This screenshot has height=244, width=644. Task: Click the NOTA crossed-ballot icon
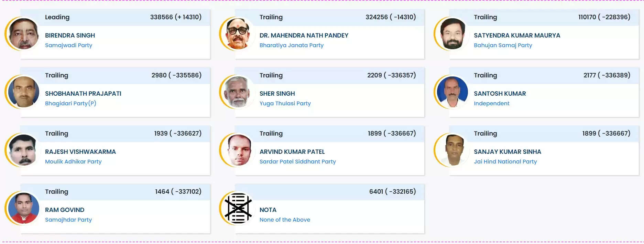(x=238, y=208)
